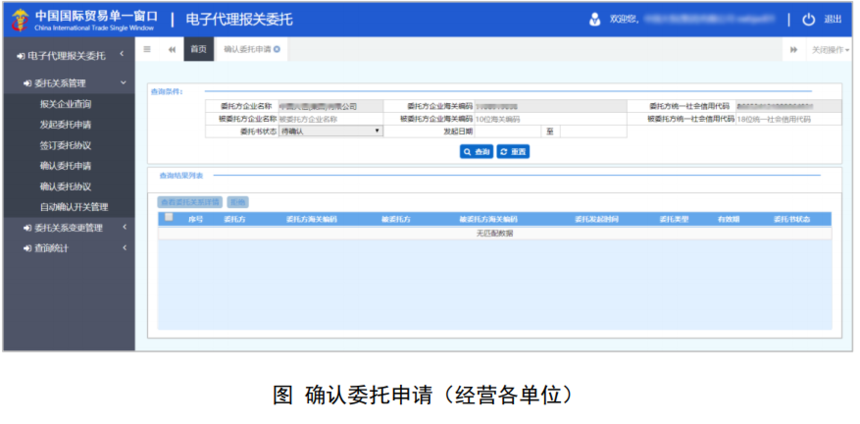The image size is (860, 424).
Task: Click the user avatar icon in header
Action: pyautogui.click(x=595, y=19)
